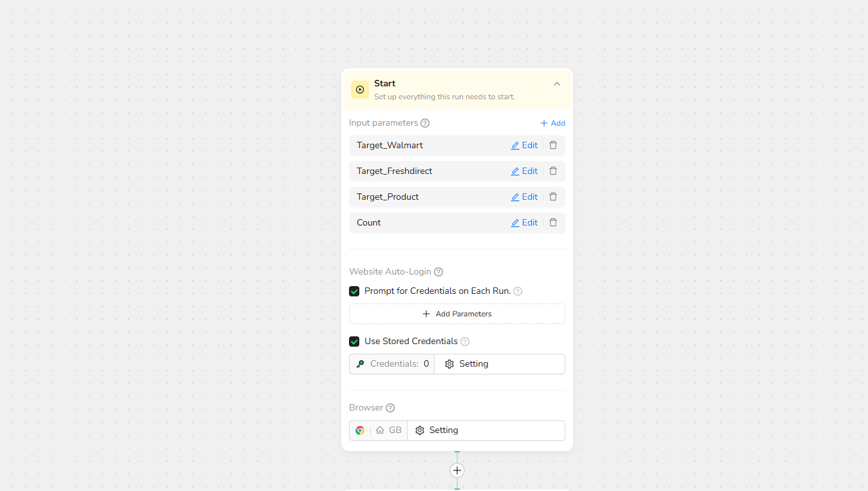Open Edit for Target_Product
The height and width of the screenshot is (491, 868).
click(524, 197)
